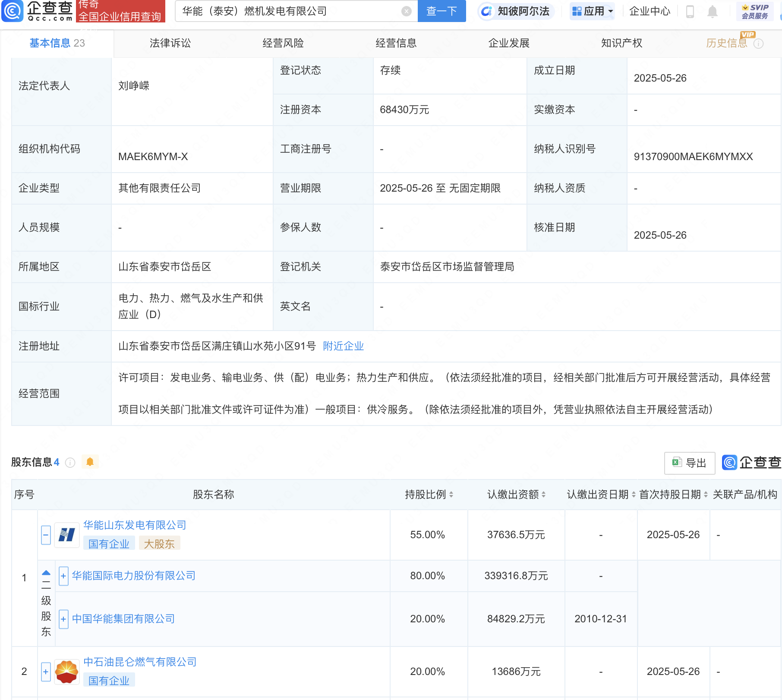Expand 中石油昆仑燃气有限公司 row
782x700 pixels.
[x=46, y=672]
